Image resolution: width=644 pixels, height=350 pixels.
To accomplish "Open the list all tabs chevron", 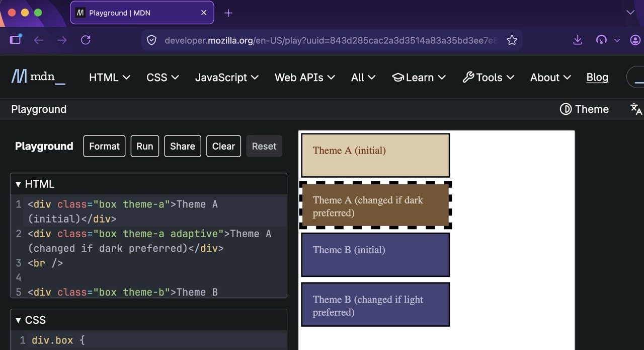I will click(x=630, y=13).
